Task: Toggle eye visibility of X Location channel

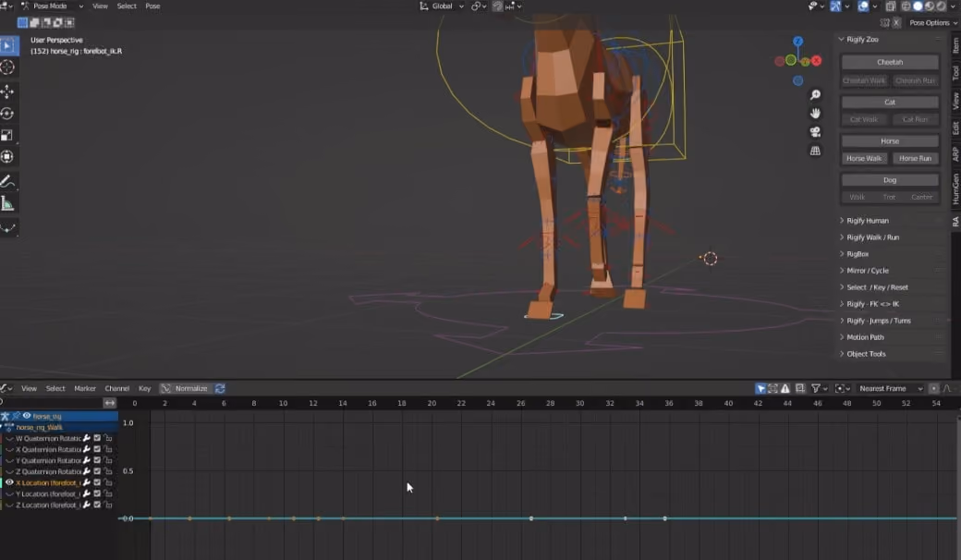Action: [9, 482]
